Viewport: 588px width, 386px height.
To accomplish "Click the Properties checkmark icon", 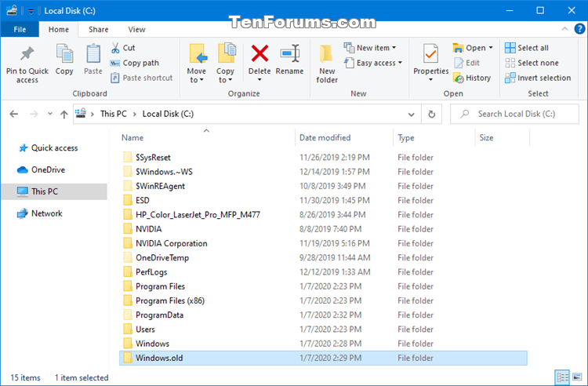I will coord(430,53).
